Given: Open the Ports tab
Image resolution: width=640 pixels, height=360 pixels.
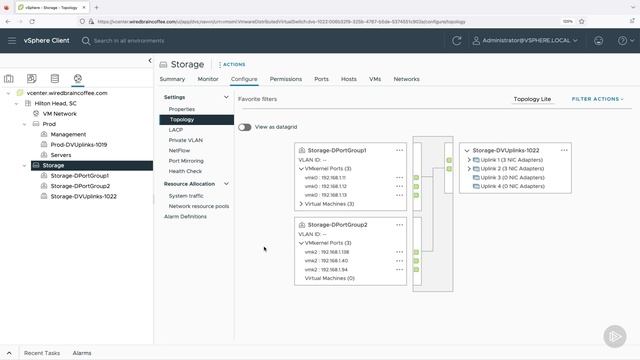Looking at the screenshot, I should tap(321, 79).
